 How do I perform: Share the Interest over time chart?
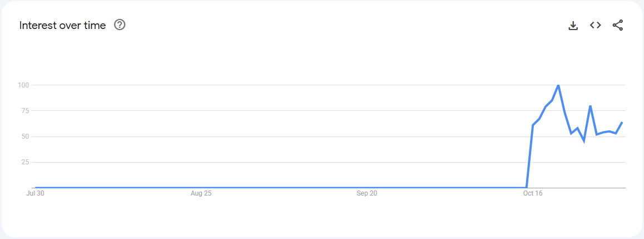618,25
